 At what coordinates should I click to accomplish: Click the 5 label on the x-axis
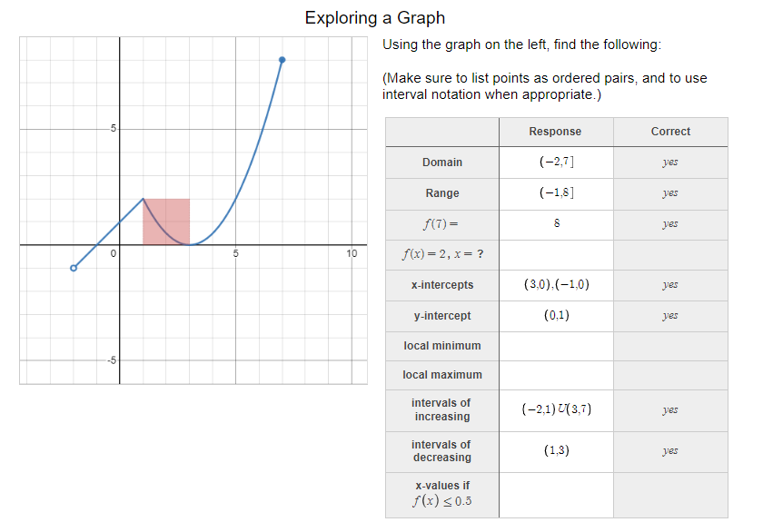point(235,255)
